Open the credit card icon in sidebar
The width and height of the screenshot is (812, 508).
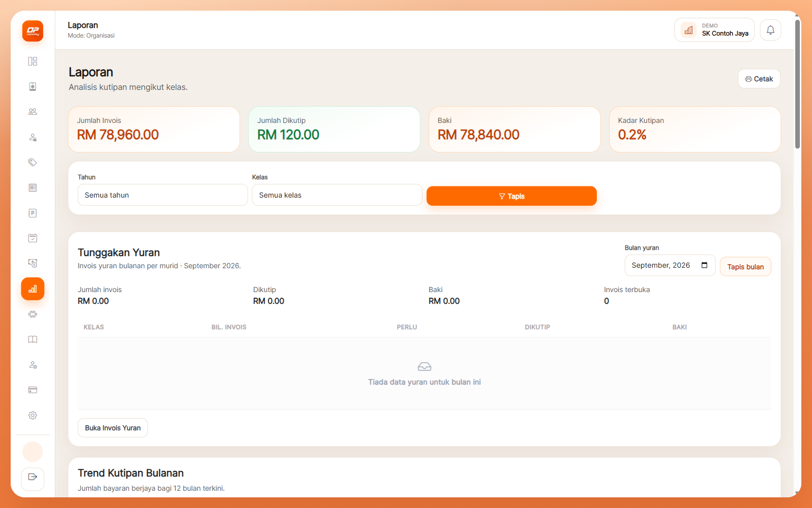(32, 390)
